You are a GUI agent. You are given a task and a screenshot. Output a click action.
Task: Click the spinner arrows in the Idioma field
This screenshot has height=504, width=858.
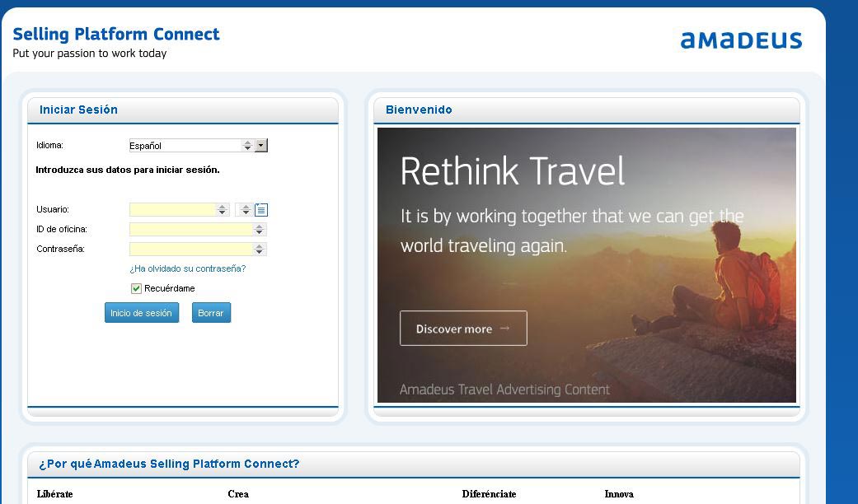click(247, 146)
